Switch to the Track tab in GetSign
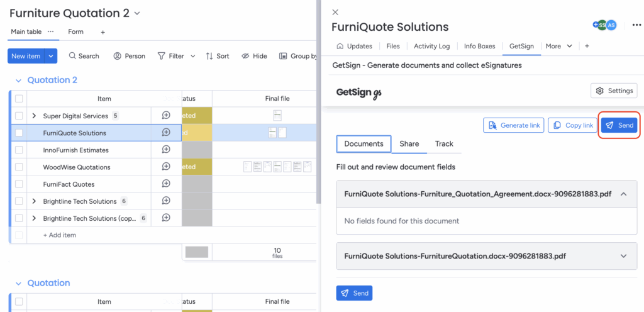Screen dimensions: 644x312 (x=444, y=143)
